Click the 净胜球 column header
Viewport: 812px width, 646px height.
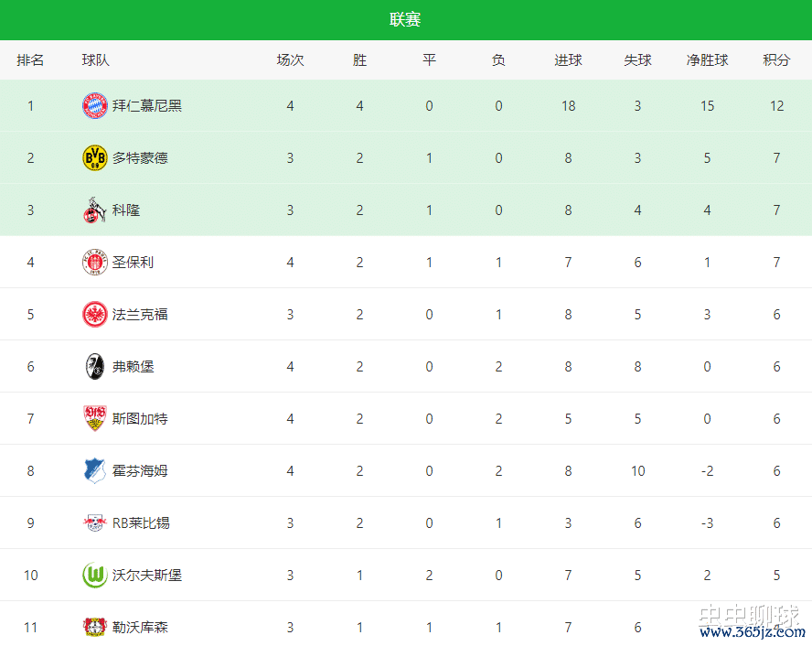[x=707, y=60]
